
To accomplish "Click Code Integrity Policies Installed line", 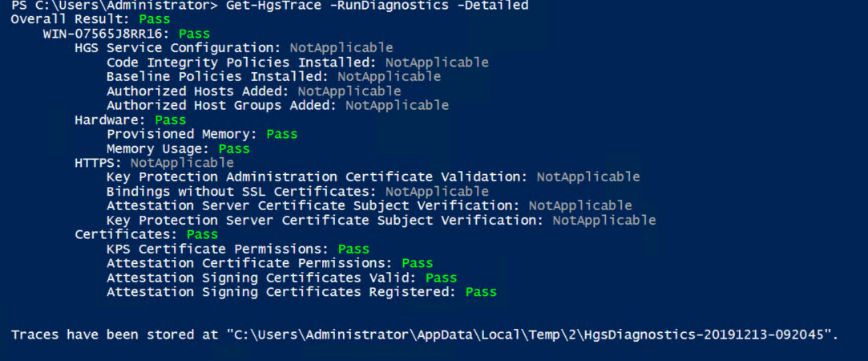I will click(298, 63).
